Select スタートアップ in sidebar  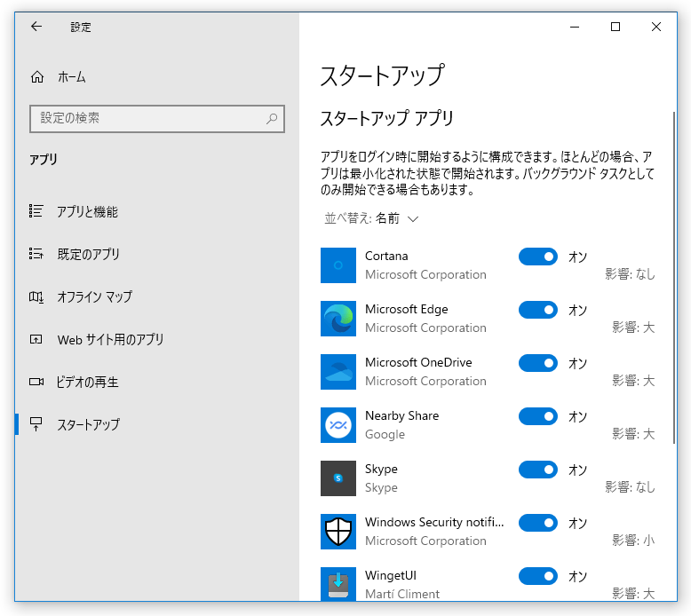coord(157,424)
